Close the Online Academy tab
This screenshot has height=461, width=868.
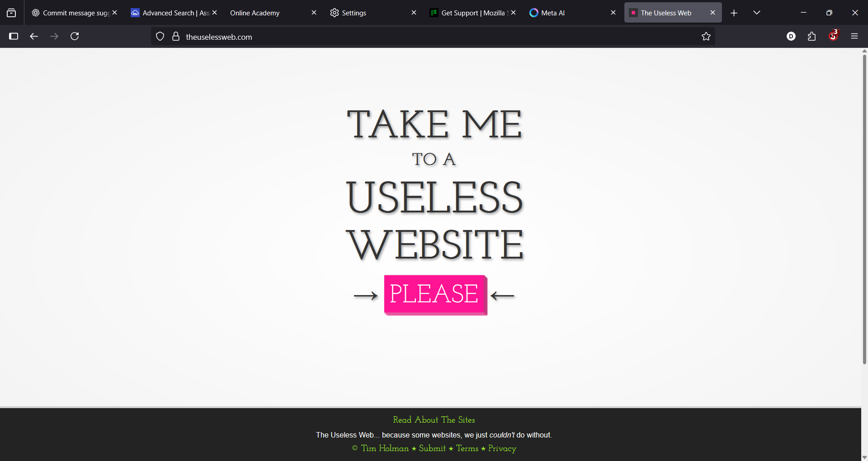point(314,13)
